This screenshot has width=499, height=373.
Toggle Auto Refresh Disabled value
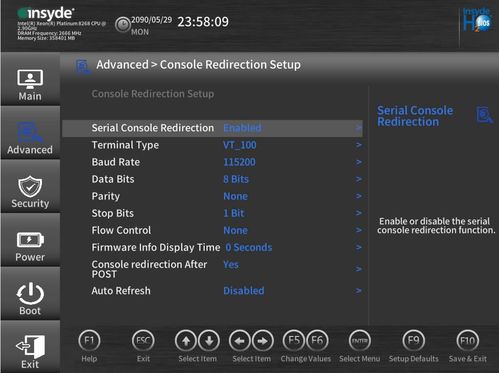pos(244,291)
